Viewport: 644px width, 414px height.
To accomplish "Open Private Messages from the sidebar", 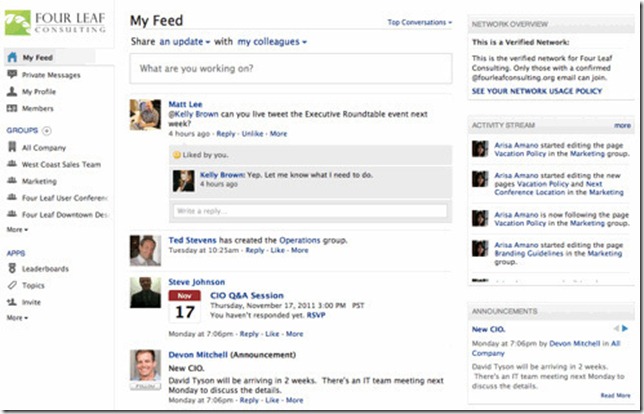I will pyautogui.click(x=51, y=75).
